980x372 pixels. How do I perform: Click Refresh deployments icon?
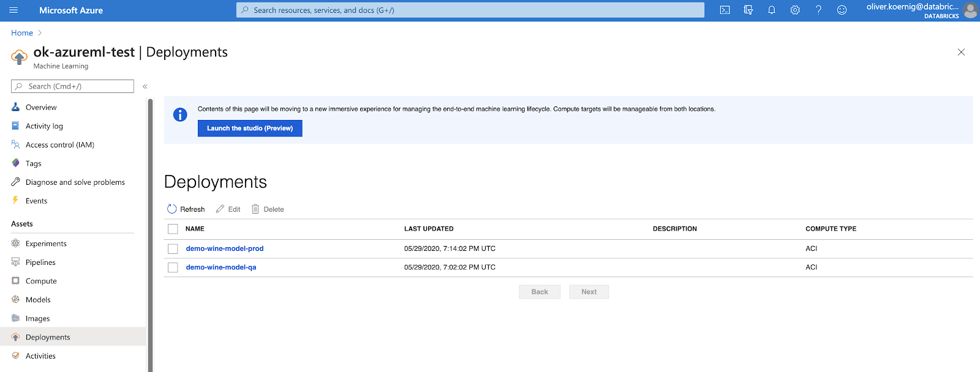click(x=172, y=209)
